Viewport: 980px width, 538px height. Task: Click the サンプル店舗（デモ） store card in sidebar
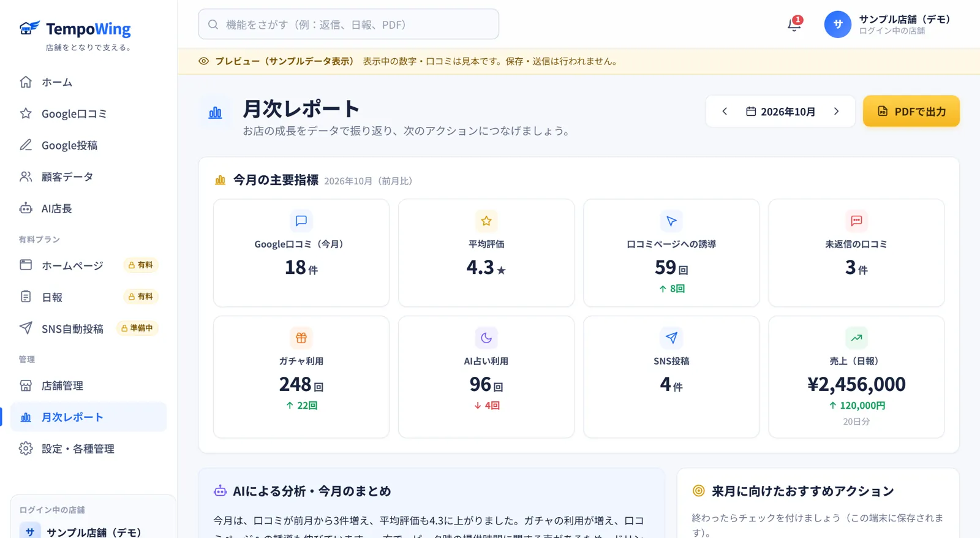(x=93, y=517)
